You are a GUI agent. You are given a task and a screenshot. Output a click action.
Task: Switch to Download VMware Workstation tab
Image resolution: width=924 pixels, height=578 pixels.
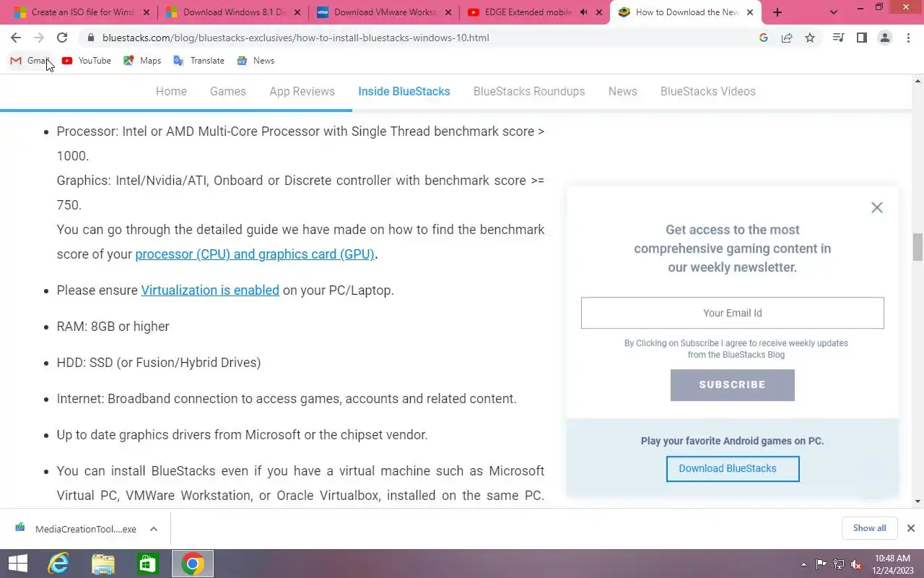[383, 12]
